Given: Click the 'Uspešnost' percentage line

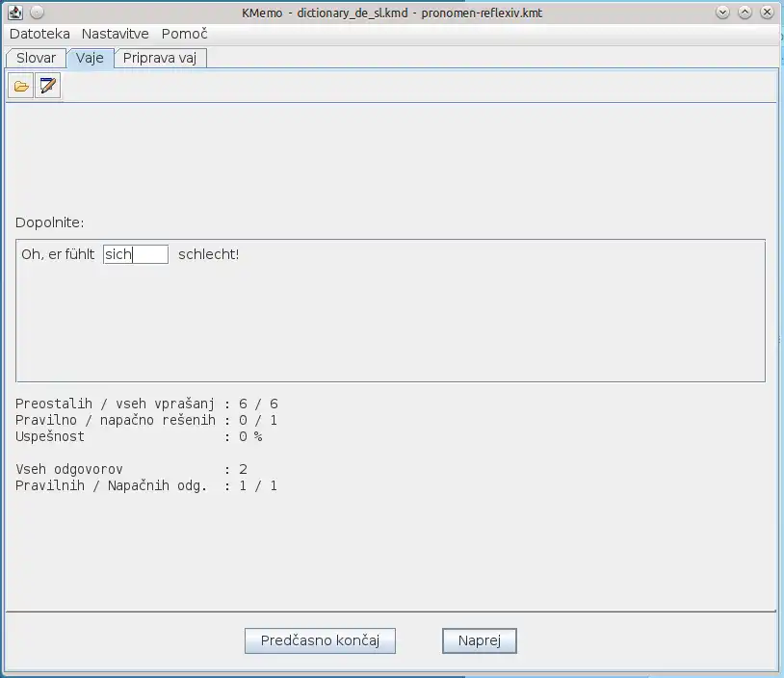Looking at the screenshot, I should (139, 436).
